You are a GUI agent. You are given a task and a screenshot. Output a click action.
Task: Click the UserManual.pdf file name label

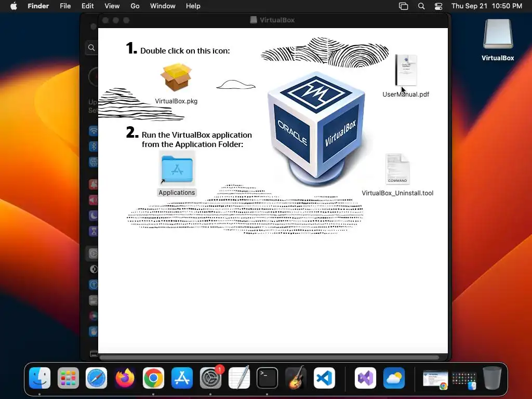click(x=406, y=95)
